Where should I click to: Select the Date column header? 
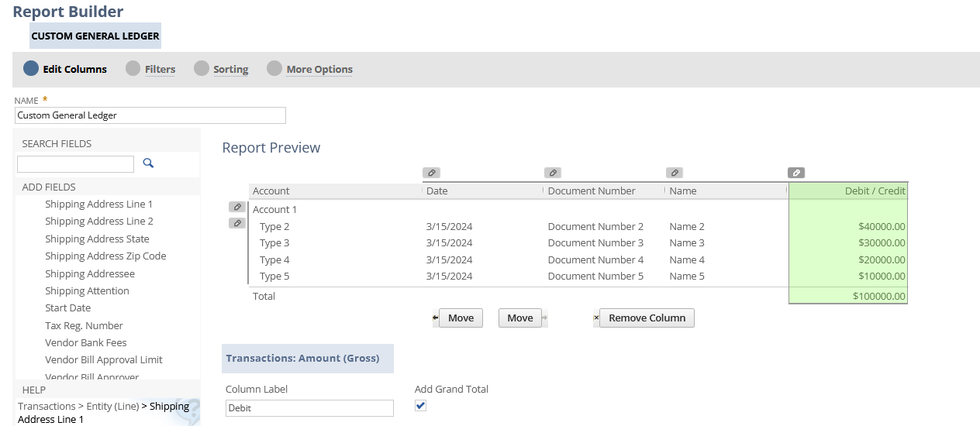437,191
